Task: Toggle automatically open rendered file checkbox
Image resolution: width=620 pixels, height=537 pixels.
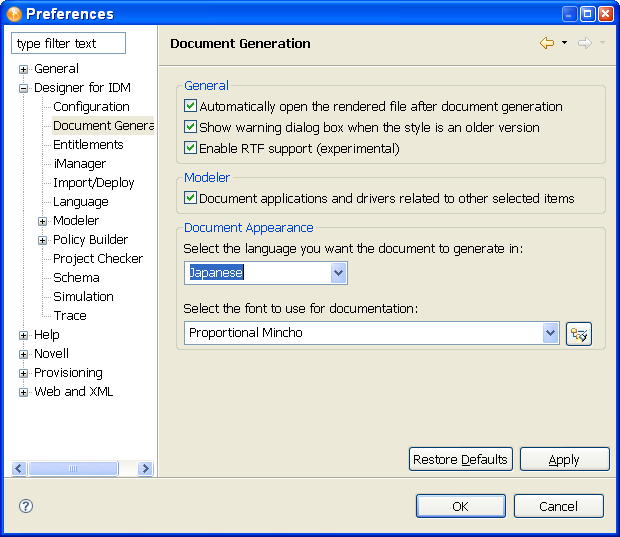Action: click(x=191, y=106)
